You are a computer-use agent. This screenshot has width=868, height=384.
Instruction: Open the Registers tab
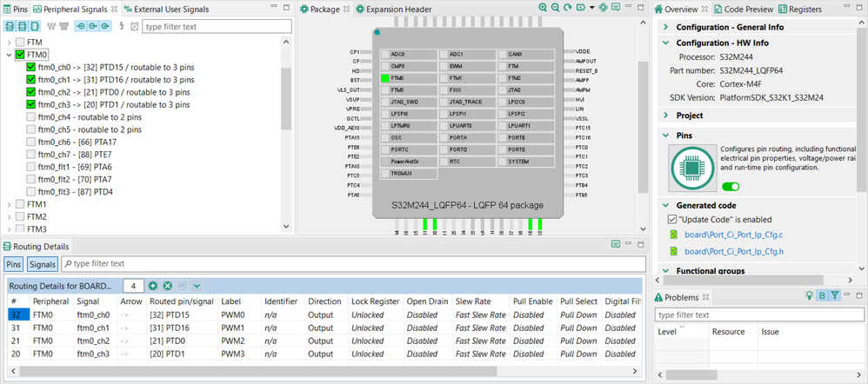800,9
